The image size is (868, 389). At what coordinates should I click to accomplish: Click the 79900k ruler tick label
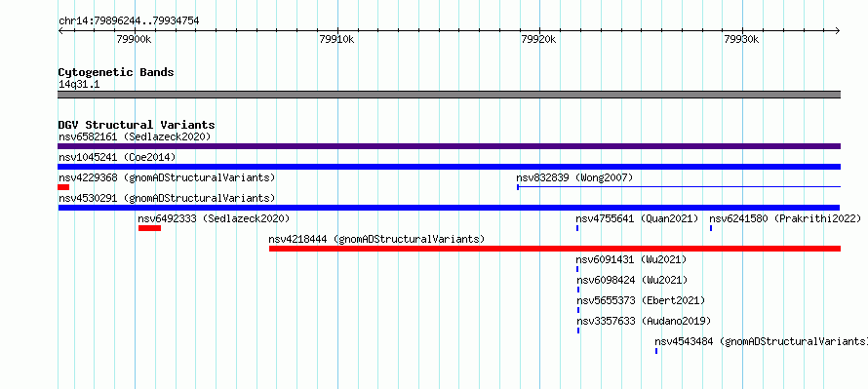(x=135, y=39)
